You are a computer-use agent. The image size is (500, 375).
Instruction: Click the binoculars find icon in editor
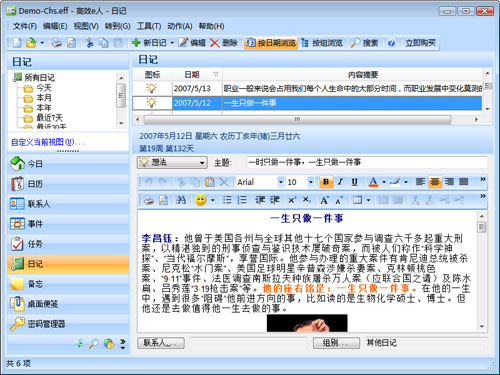181,200
